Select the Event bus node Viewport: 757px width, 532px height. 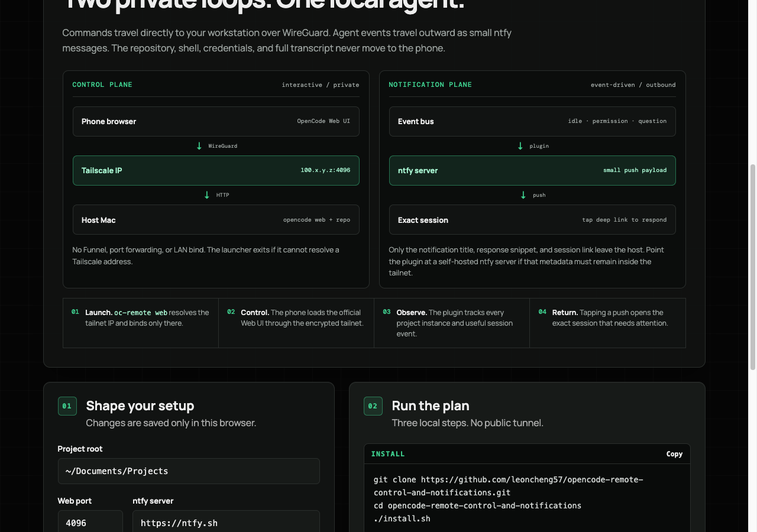[532, 121]
